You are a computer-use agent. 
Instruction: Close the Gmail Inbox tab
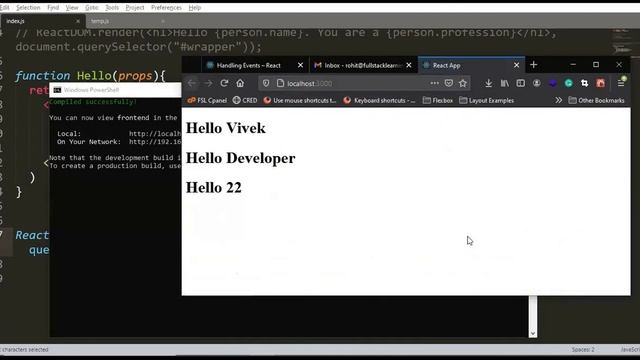409,65
